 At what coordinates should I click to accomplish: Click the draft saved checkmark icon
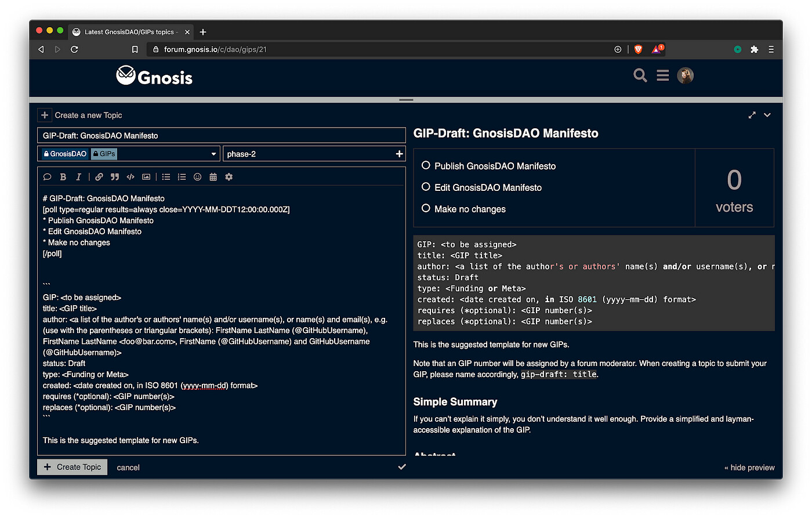click(402, 467)
